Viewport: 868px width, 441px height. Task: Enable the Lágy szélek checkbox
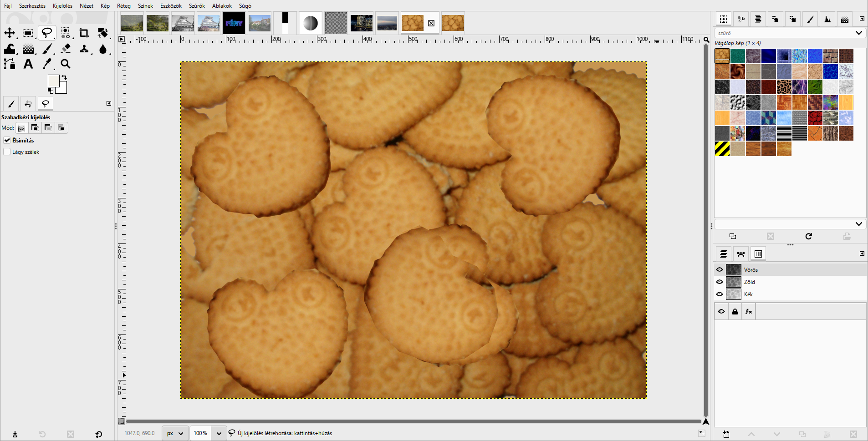coord(7,152)
